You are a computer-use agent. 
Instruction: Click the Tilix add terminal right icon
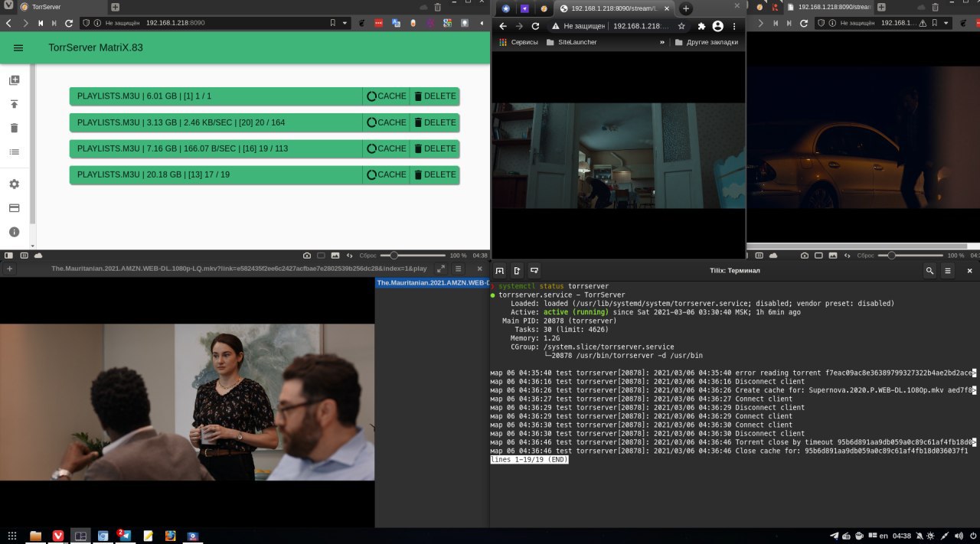click(x=517, y=270)
